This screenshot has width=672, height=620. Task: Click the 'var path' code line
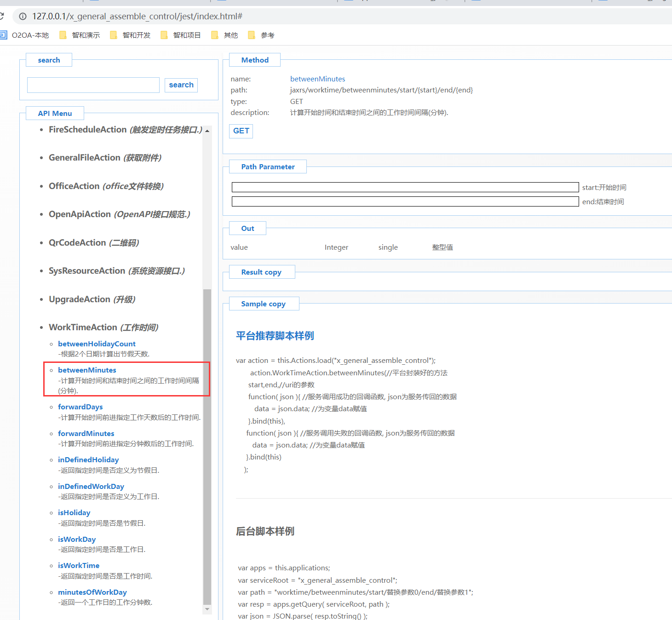pos(356,592)
